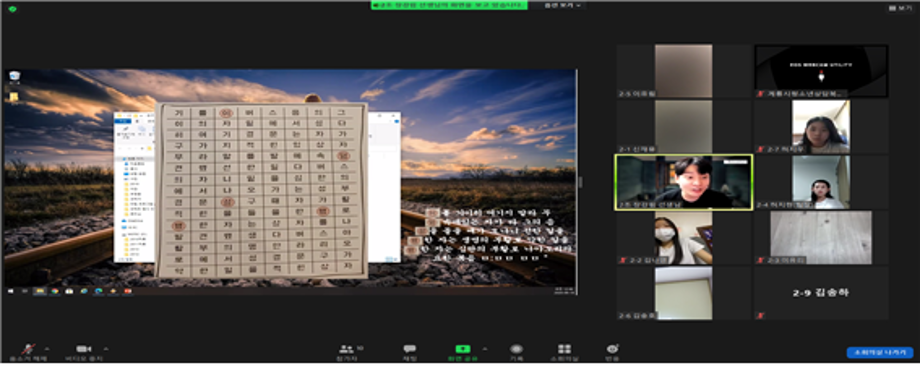Screen dimensions: 920x368
Task: Click the blue Leave Breakout Room button
Action: (x=880, y=353)
